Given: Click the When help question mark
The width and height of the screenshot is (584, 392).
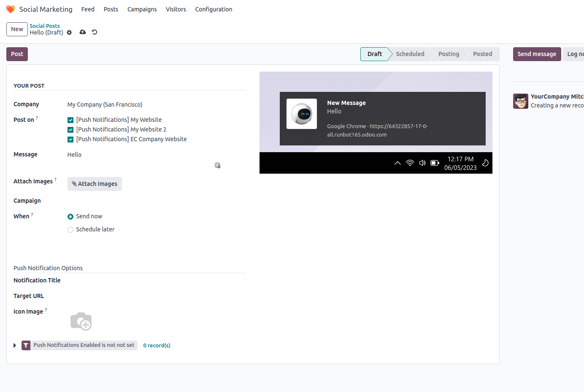Looking at the screenshot, I should 32,215.
